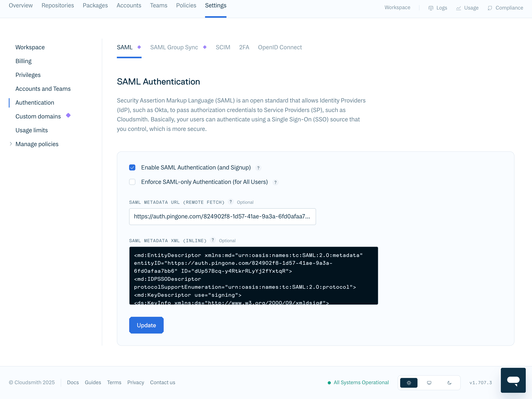Open Custom domains in the sidebar
Viewport: 532px width, 399px height.
pyautogui.click(x=38, y=117)
